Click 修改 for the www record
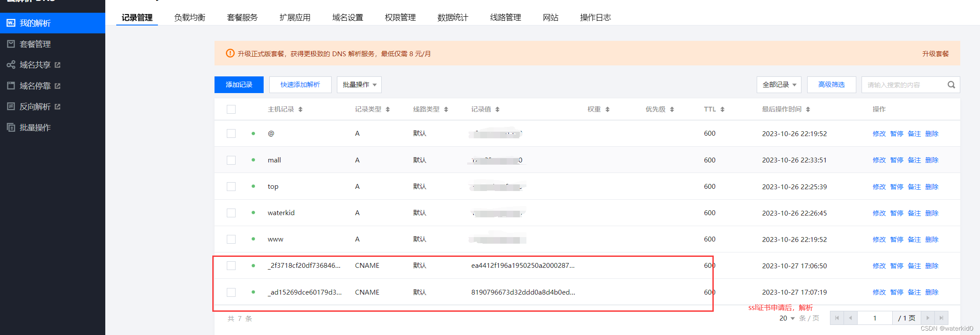980x335 pixels. point(879,239)
